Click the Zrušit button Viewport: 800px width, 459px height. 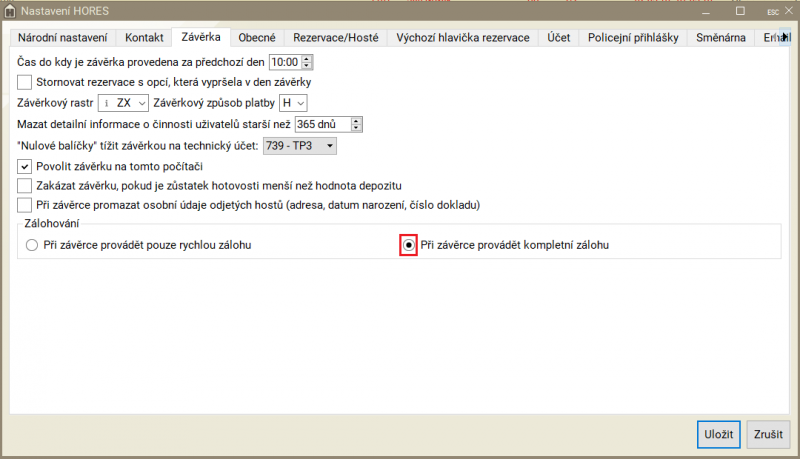768,435
